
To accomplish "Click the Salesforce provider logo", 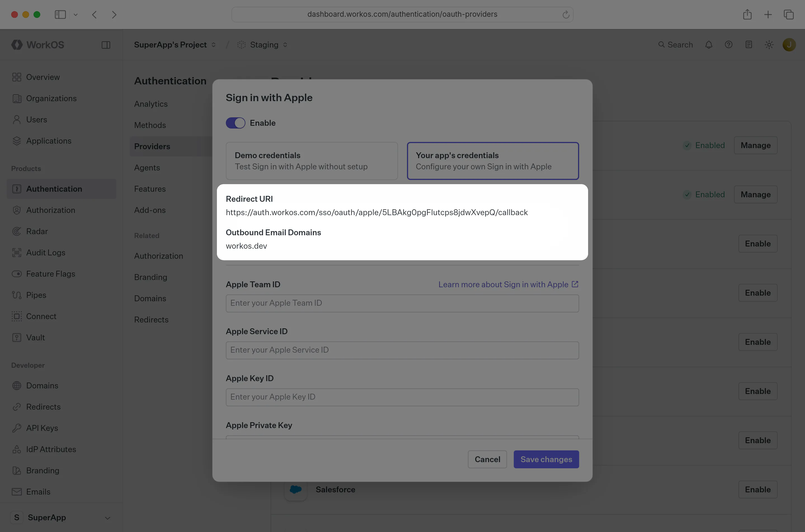I will tap(296, 489).
